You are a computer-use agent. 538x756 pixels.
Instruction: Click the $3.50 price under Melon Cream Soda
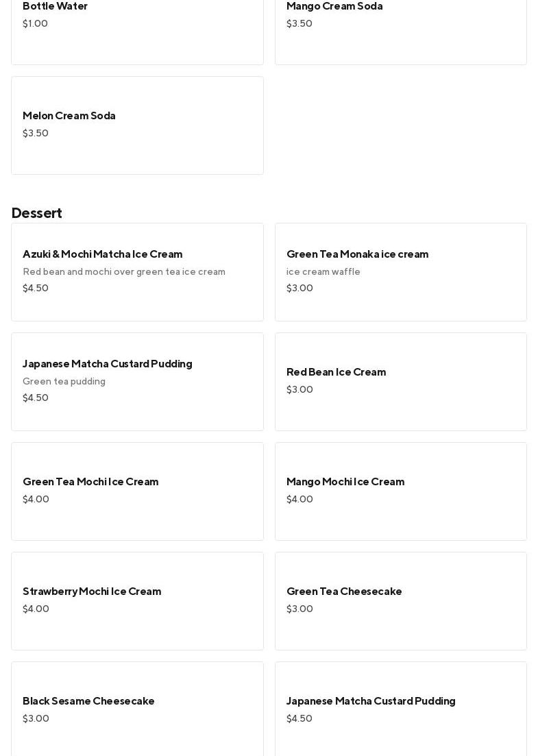click(36, 134)
